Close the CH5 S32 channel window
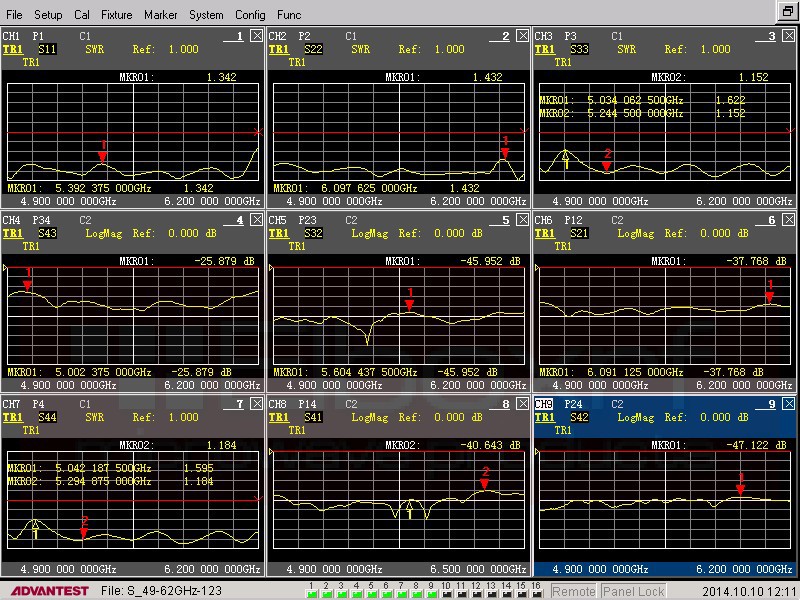The width and height of the screenshot is (800, 600). pyautogui.click(x=523, y=220)
